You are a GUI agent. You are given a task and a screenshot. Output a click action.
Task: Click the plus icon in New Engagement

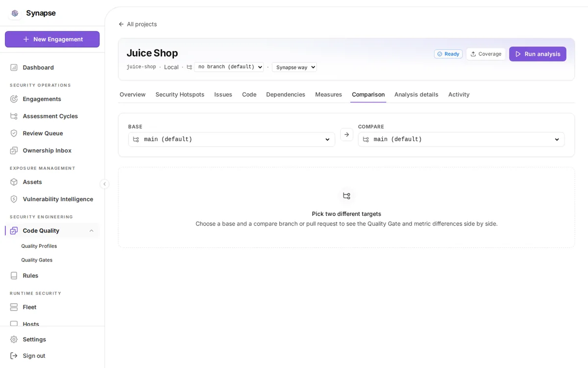(x=26, y=39)
